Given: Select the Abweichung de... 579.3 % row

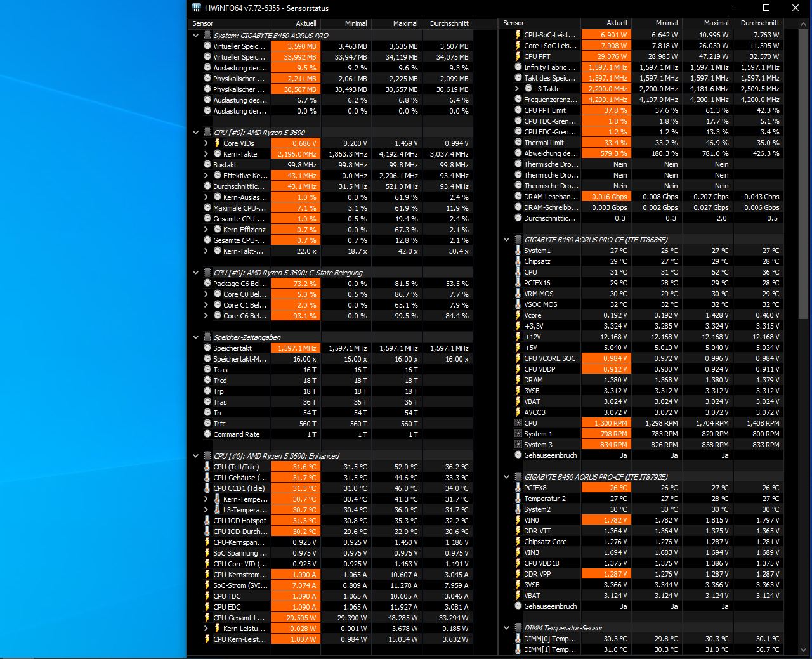Looking at the screenshot, I should [x=643, y=153].
